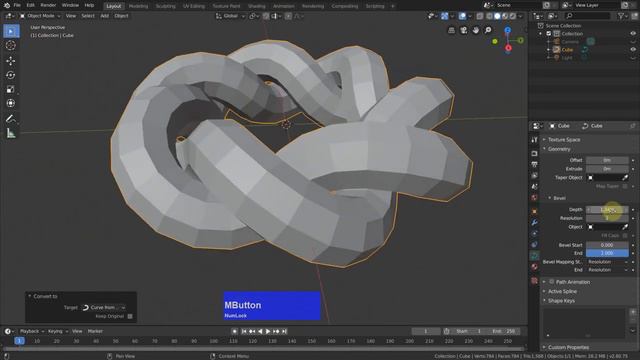Viewport: 640px width, 360px height.
Task: Switch to the Sculpting workspace tab
Action: point(165,6)
